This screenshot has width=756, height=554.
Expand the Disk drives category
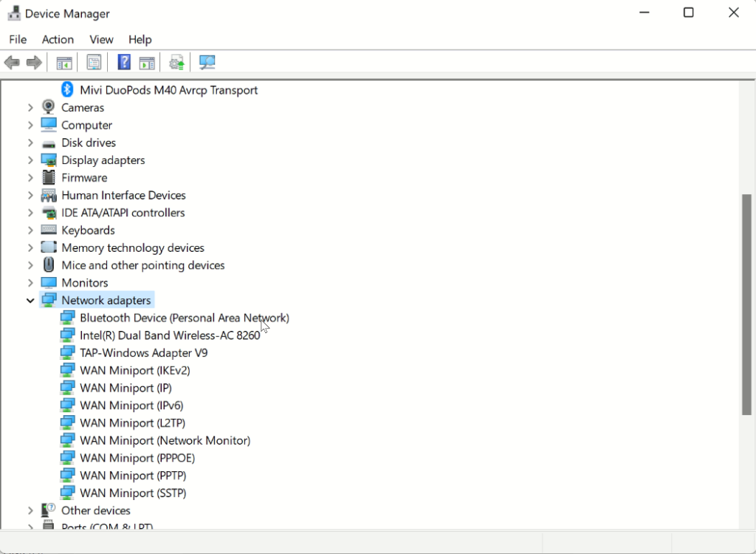point(30,143)
